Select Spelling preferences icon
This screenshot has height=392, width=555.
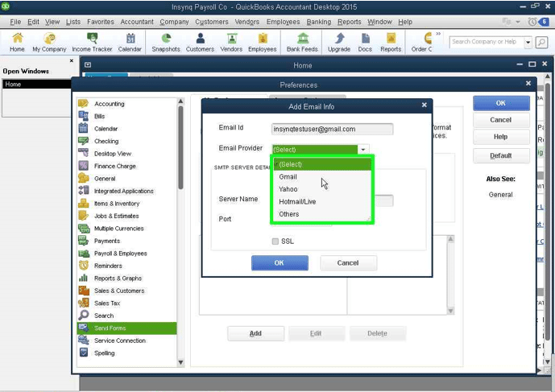[84, 353]
